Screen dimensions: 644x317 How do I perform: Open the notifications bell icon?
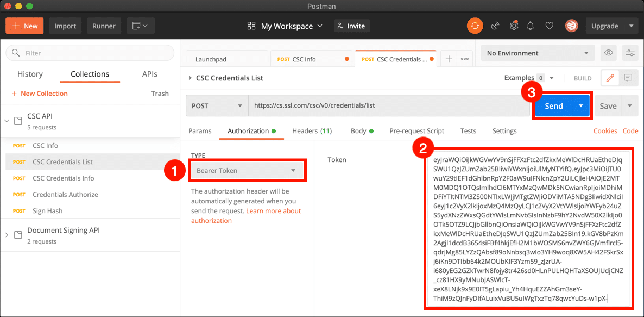tap(531, 26)
